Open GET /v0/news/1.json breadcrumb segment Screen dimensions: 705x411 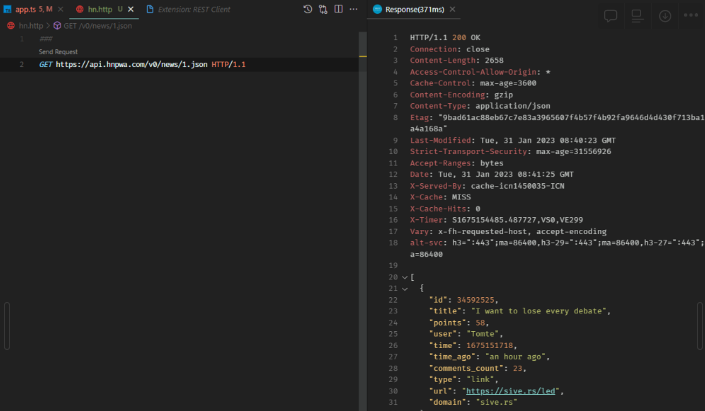pyautogui.click(x=98, y=26)
